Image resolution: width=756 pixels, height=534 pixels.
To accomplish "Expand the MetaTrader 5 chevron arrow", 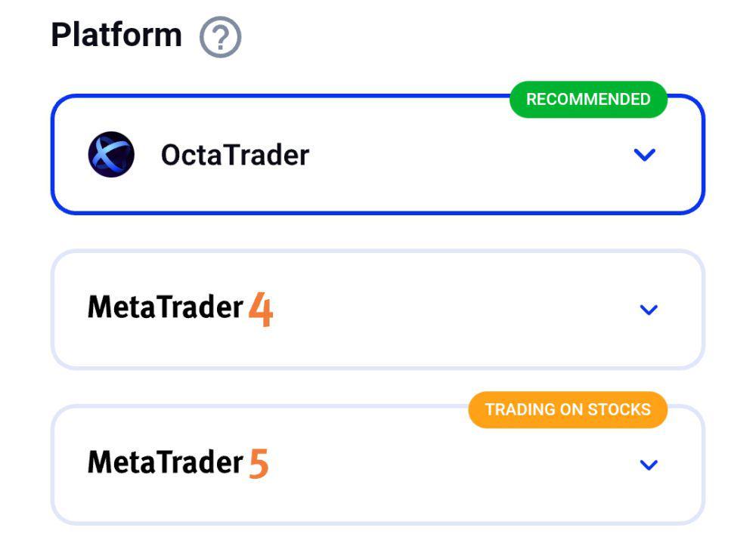I will pos(649,465).
